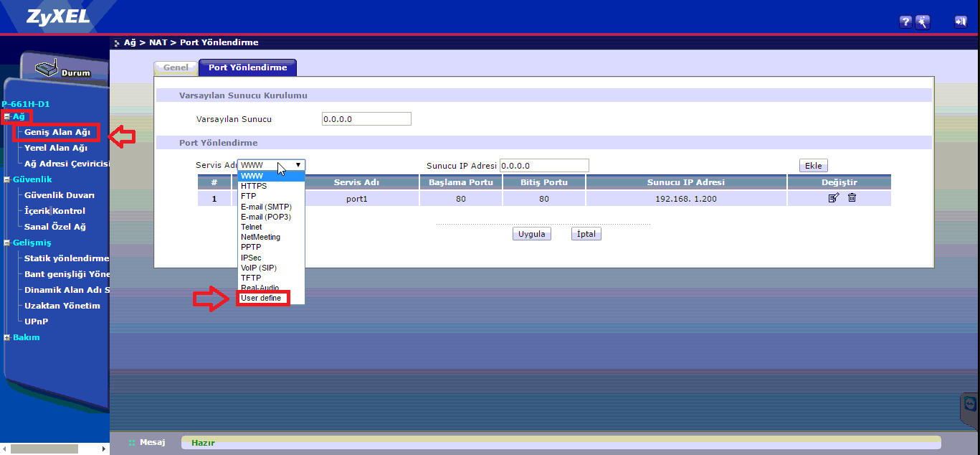Pick VoIP (SIP) from the dropdown list
Screen dimensions: 980x455
point(259,268)
